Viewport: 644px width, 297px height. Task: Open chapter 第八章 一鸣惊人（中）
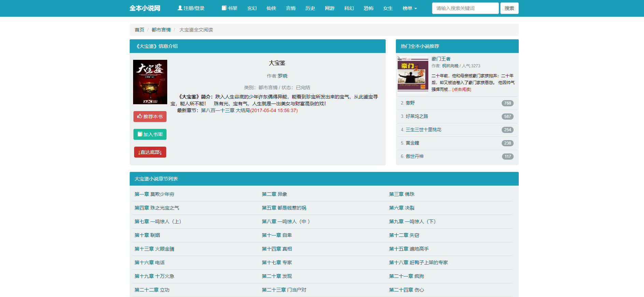tap(287, 221)
